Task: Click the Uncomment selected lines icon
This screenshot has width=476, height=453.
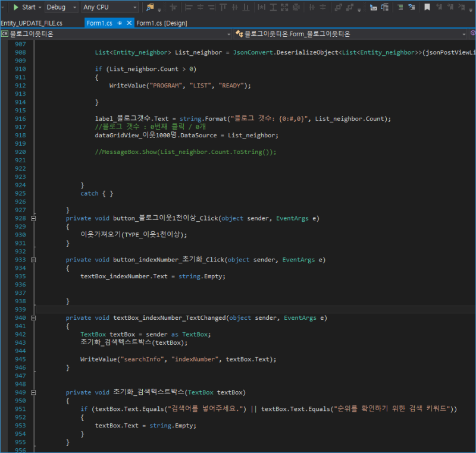Action: [412, 7]
